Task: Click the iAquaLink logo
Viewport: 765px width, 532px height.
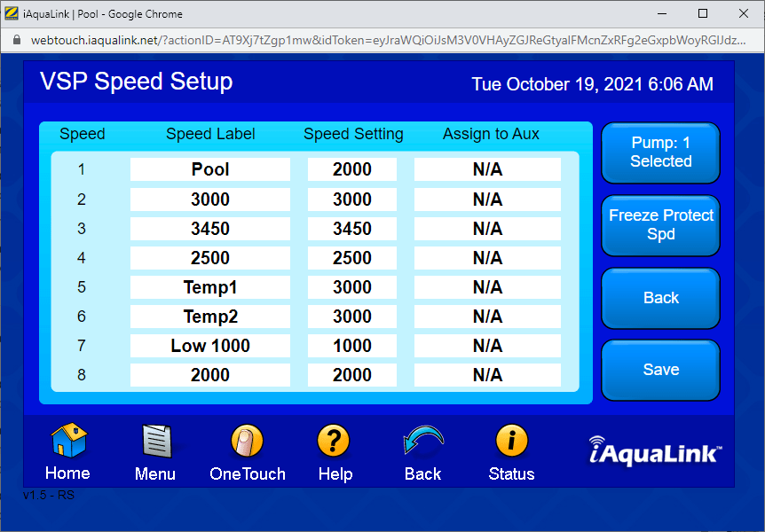Action: [655, 451]
